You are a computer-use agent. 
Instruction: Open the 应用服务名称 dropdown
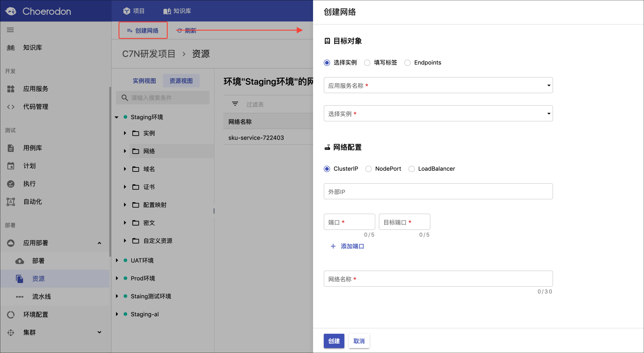[x=438, y=85]
